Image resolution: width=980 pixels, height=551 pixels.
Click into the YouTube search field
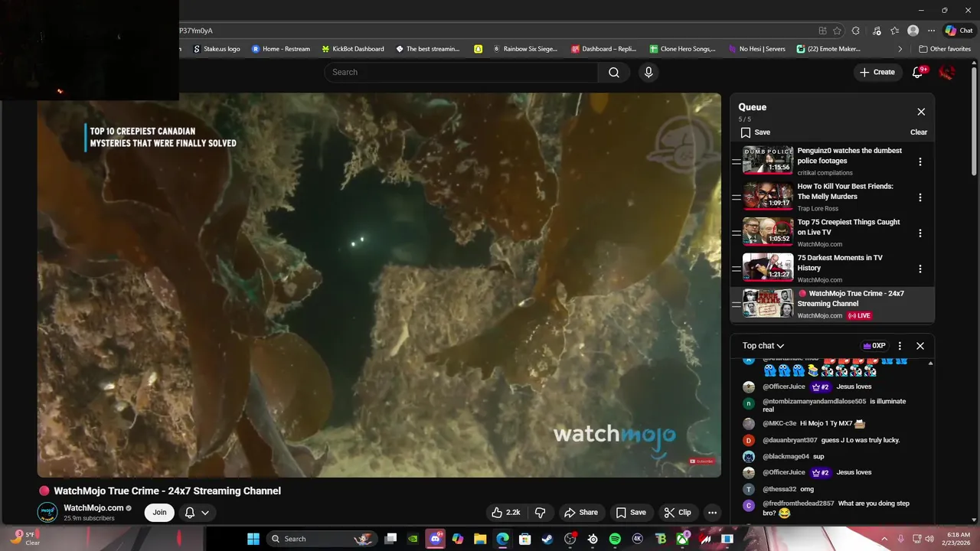tap(461, 72)
